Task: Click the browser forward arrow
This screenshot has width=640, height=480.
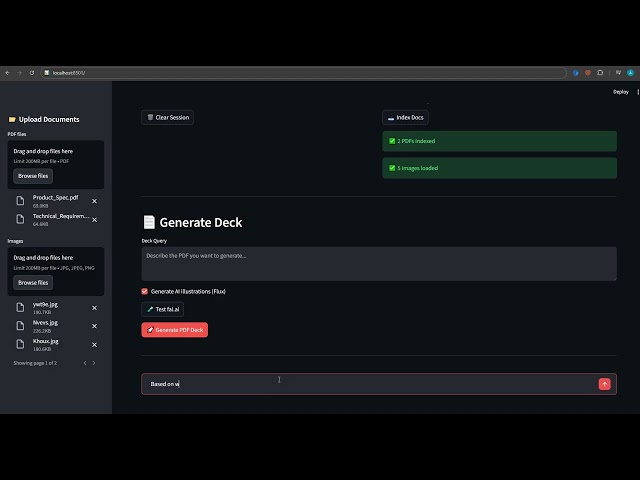Action: point(20,73)
